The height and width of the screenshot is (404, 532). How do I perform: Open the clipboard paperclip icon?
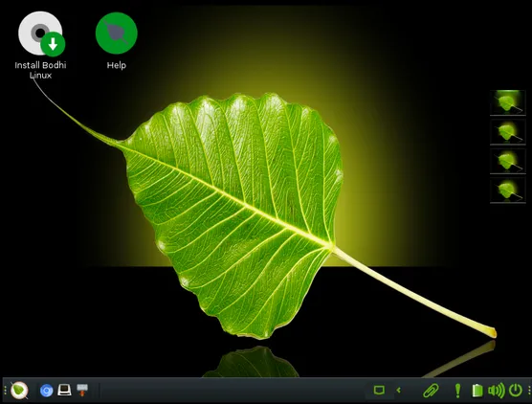tap(431, 391)
